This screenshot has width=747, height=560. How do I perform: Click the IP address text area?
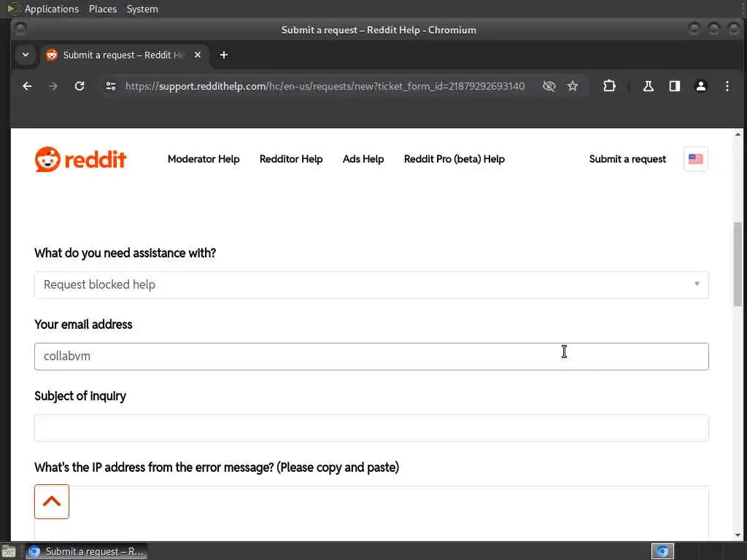[x=371, y=513]
